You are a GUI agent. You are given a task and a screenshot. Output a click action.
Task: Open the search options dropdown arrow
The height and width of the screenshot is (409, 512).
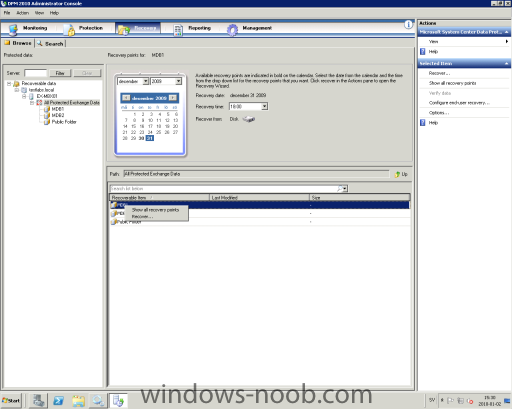click(x=345, y=189)
